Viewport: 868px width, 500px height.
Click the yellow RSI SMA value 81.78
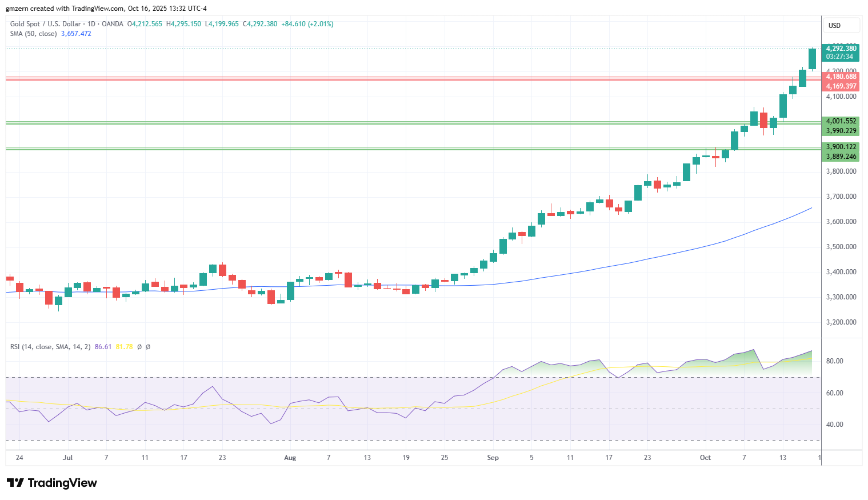(x=124, y=347)
